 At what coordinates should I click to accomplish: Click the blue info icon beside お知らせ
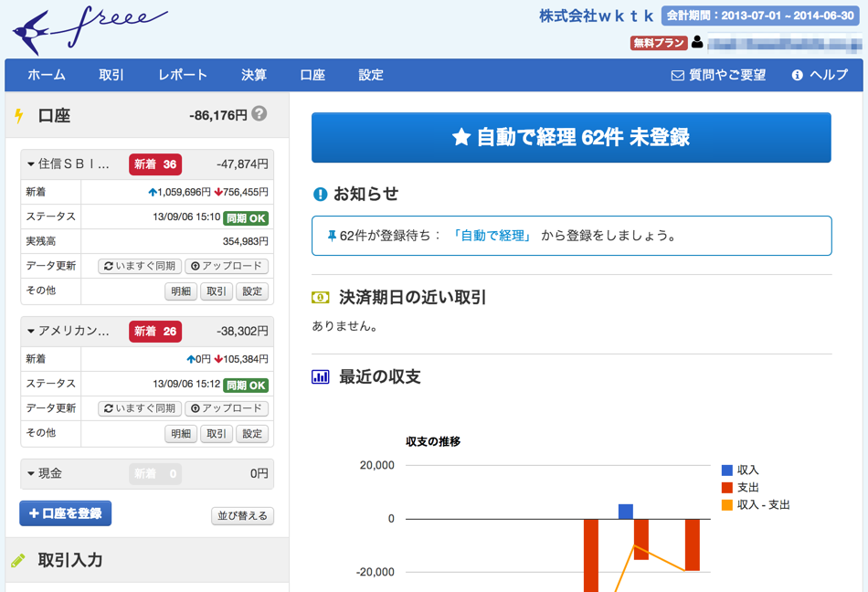320,194
